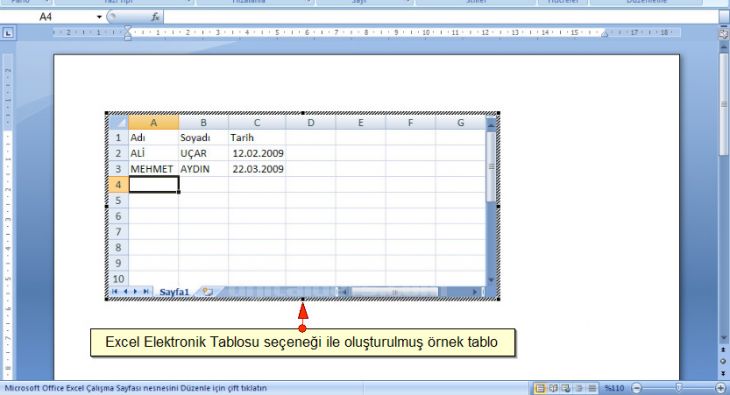Viewport: 730px width, 395px height.
Task: Switch to the Sayfa1 sheet tab
Action: pos(175,292)
